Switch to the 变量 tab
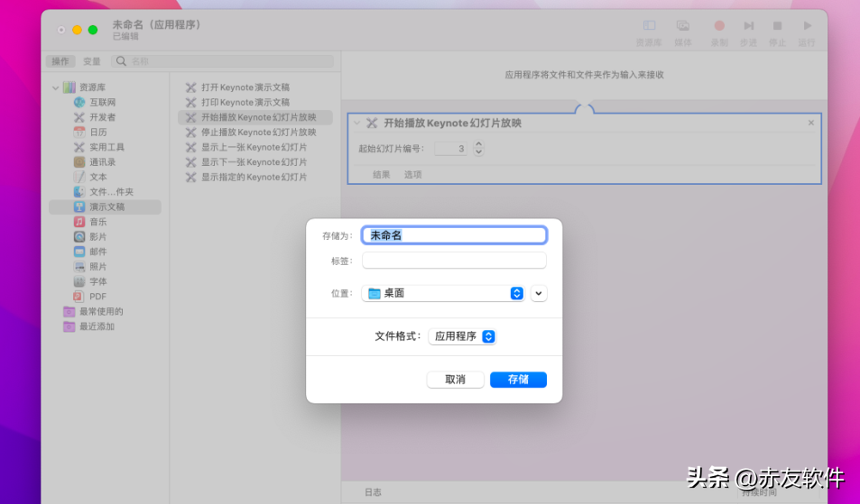Screen dimensions: 860x504 91,61
